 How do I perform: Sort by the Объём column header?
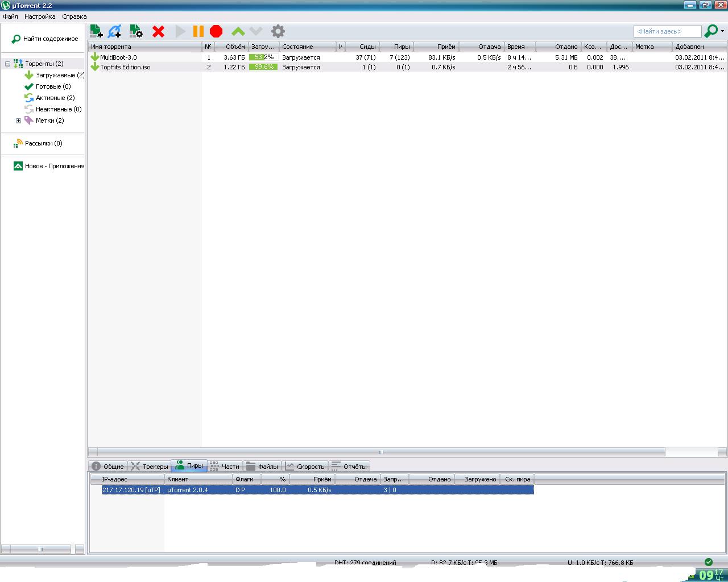pyautogui.click(x=231, y=47)
